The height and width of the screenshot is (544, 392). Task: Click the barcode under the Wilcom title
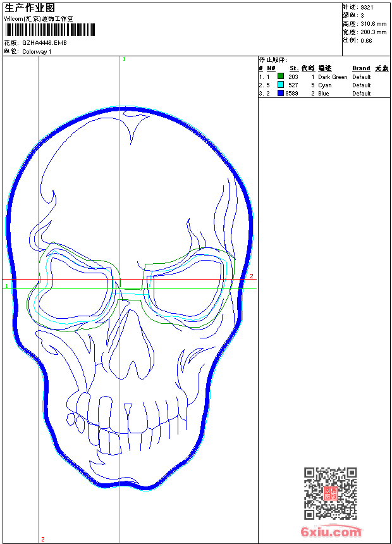(49, 30)
